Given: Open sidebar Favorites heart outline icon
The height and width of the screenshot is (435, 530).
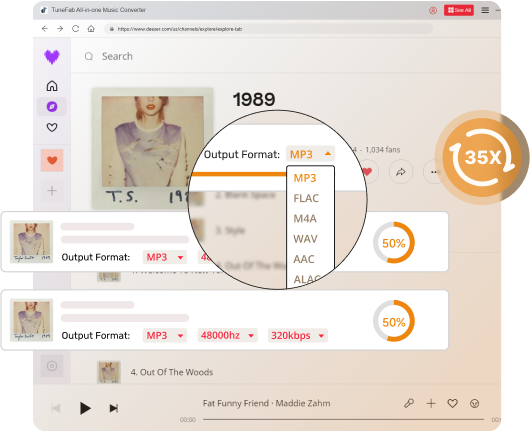Looking at the screenshot, I should [x=52, y=128].
